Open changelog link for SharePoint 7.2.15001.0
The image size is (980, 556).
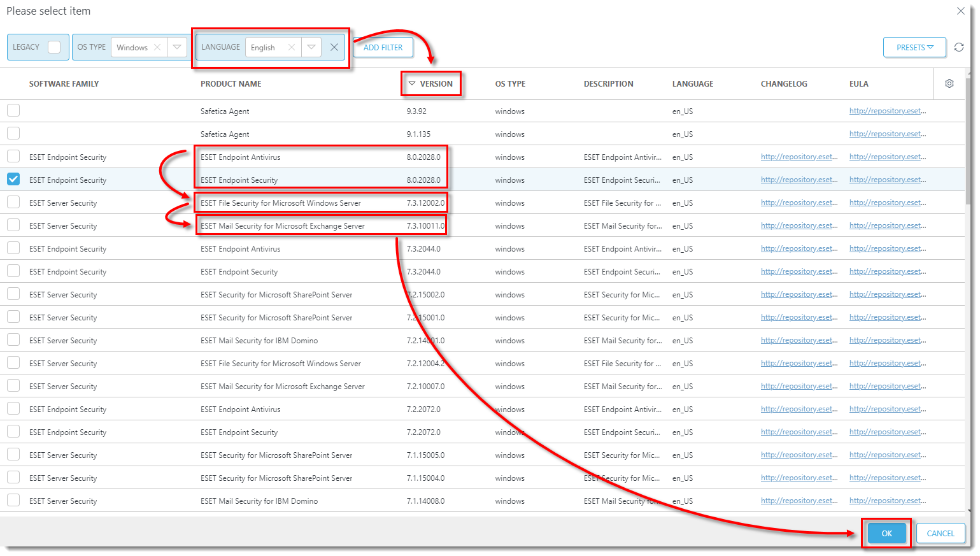799,317
